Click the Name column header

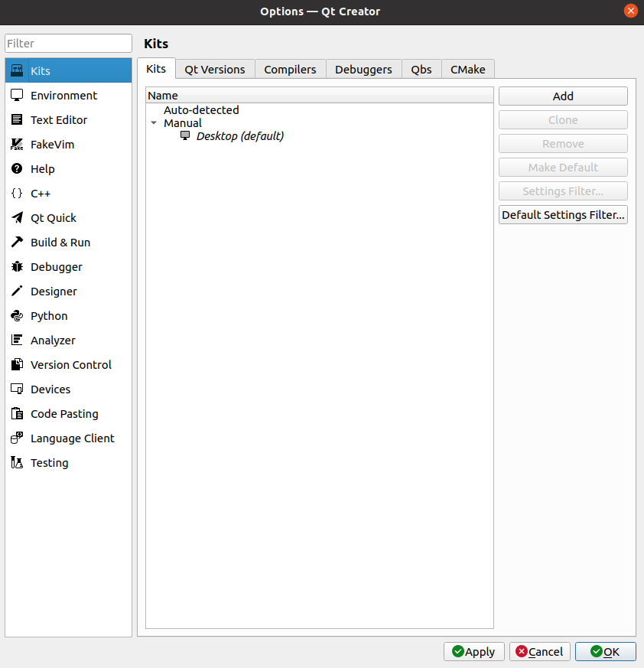click(x=320, y=96)
